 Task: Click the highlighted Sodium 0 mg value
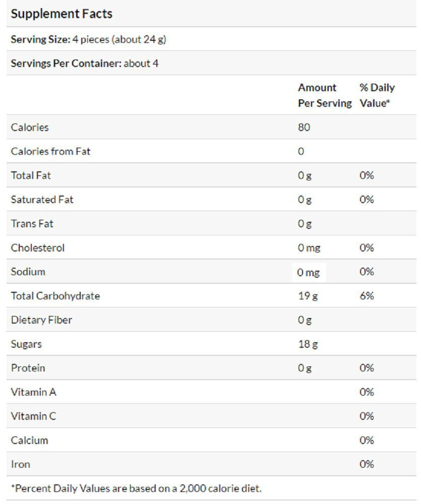309,273
